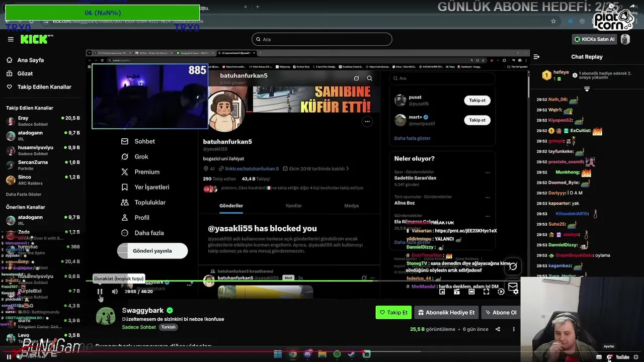Expand Daha fazla in the Twitter sidebar
Viewport: 644px width, 362px height.
coord(142,233)
